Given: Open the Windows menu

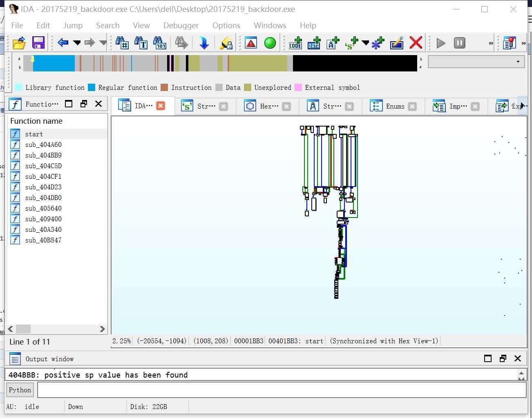Looking at the screenshot, I should [270, 25].
